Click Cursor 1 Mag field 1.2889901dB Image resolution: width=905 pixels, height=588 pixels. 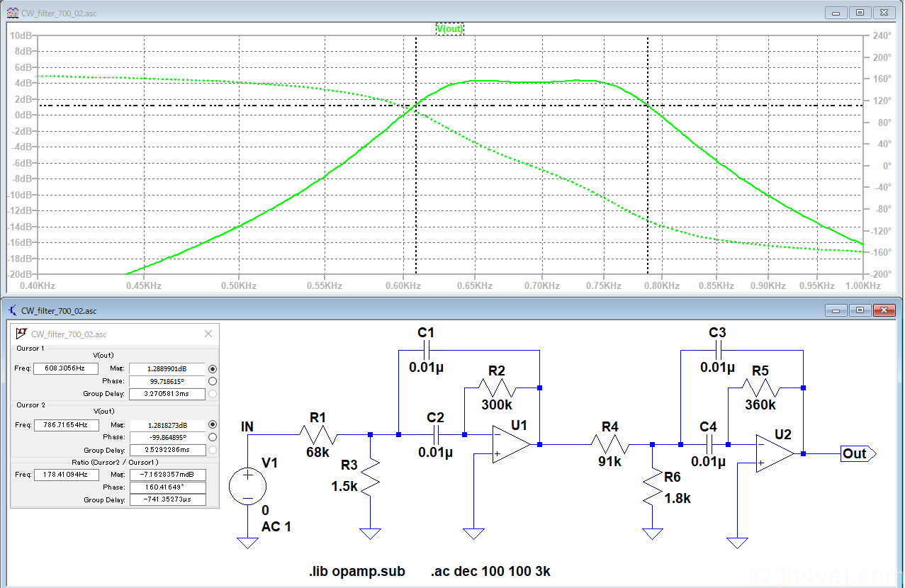coord(167,368)
